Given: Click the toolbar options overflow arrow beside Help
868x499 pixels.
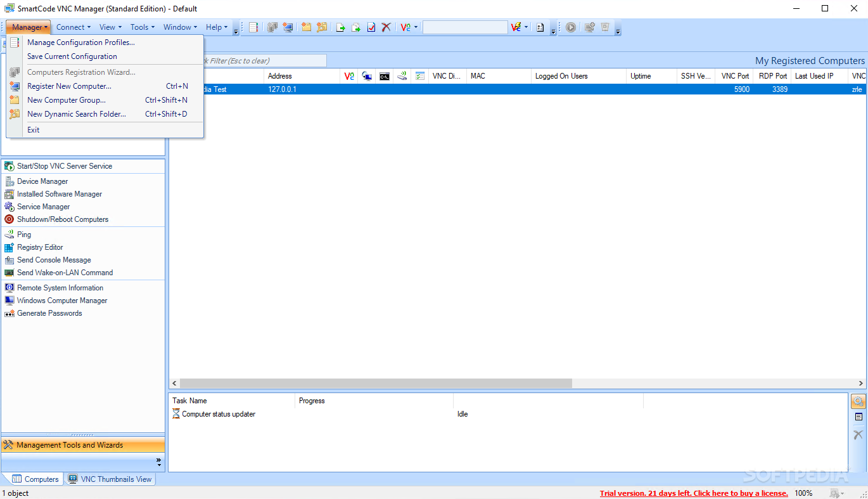Looking at the screenshot, I should 236,30.
